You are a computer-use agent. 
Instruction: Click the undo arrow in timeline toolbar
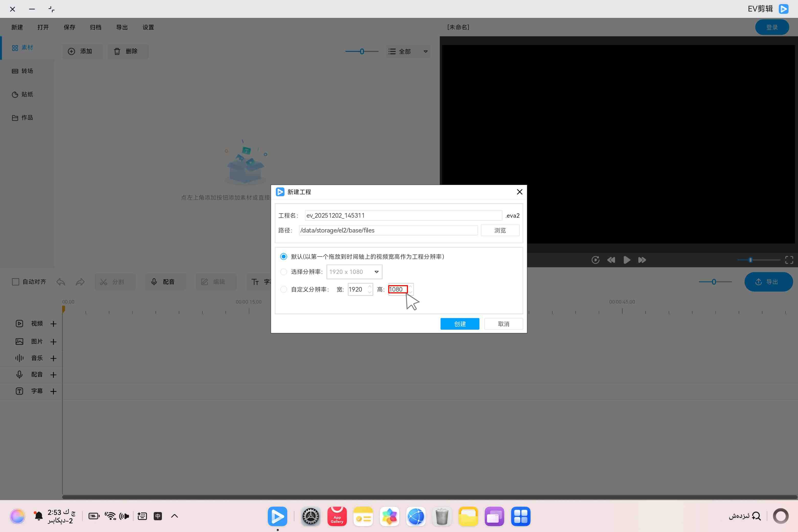click(x=61, y=282)
